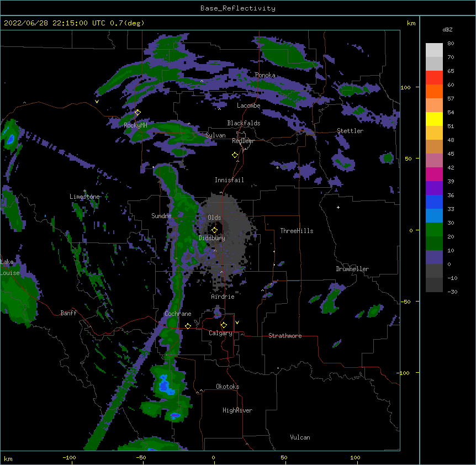Screen dimensions: 476x465
Task: Pick the red 65-60 dBZ legend swatch
Action: tap(434, 78)
